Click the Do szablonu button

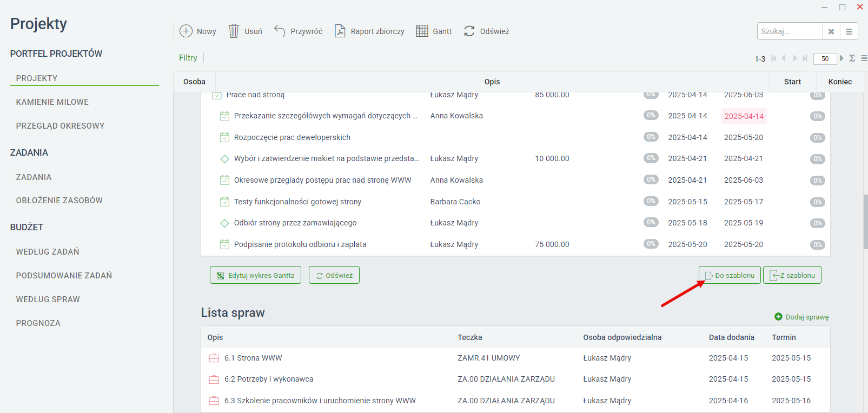point(730,275)
